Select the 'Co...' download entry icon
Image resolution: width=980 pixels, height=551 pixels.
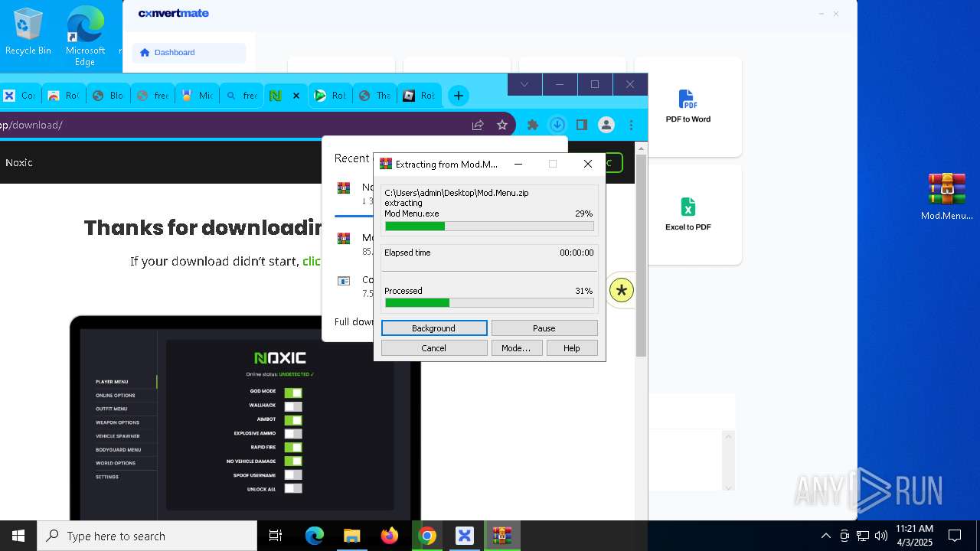point(344,281)
